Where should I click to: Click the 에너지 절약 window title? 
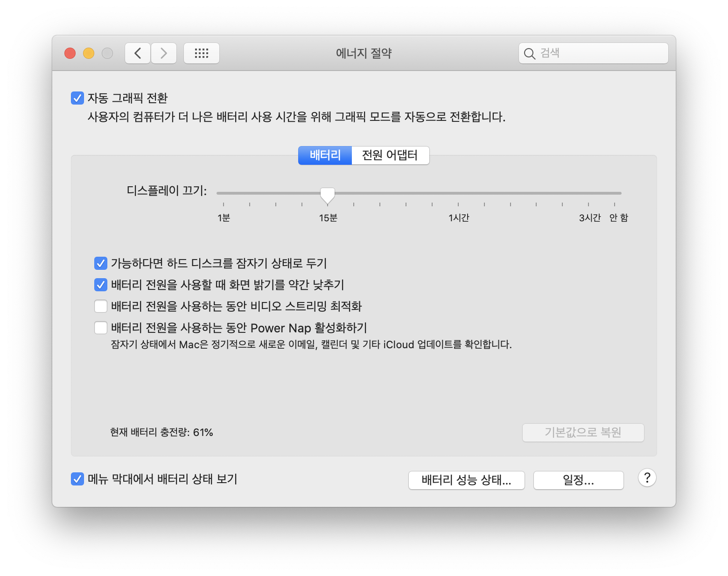click(364, 53)
